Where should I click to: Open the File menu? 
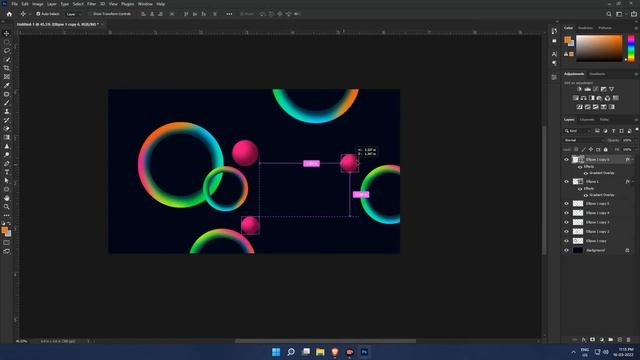[14, 4]
